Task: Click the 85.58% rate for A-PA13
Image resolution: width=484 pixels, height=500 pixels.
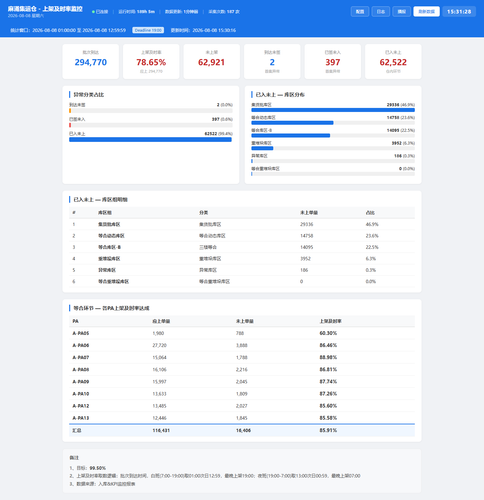Action: [x=328, y=418]
